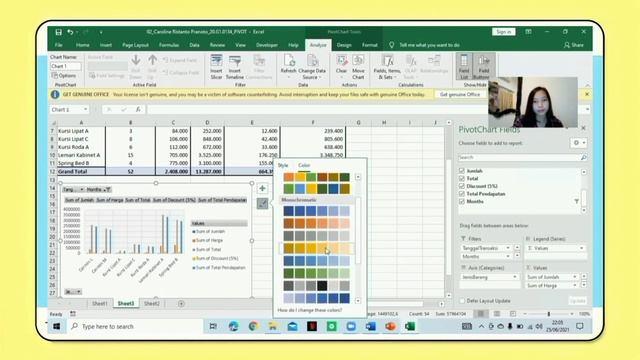640x360 pixels.
Task: Open the field pane Tools gear dropdown
Action: click(x=579, y=143)
